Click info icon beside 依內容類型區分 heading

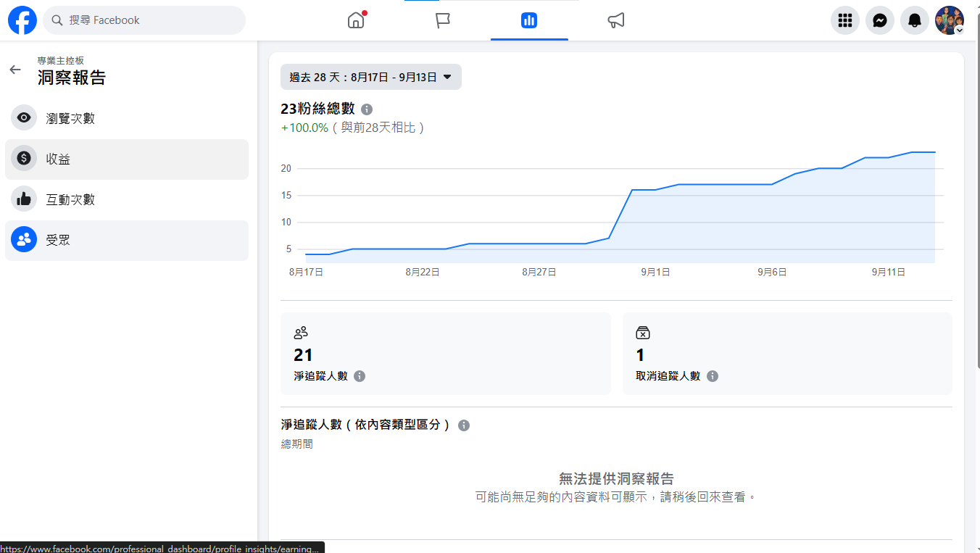(464, 425)
